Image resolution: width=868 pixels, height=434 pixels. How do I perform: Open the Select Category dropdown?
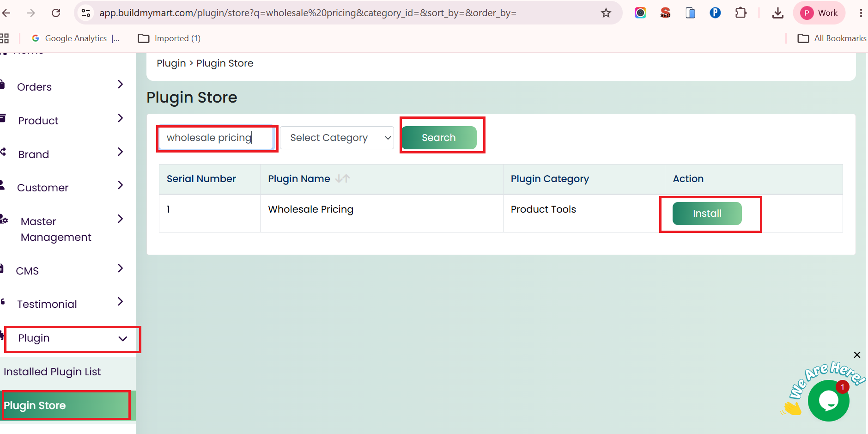coord(337,138)
